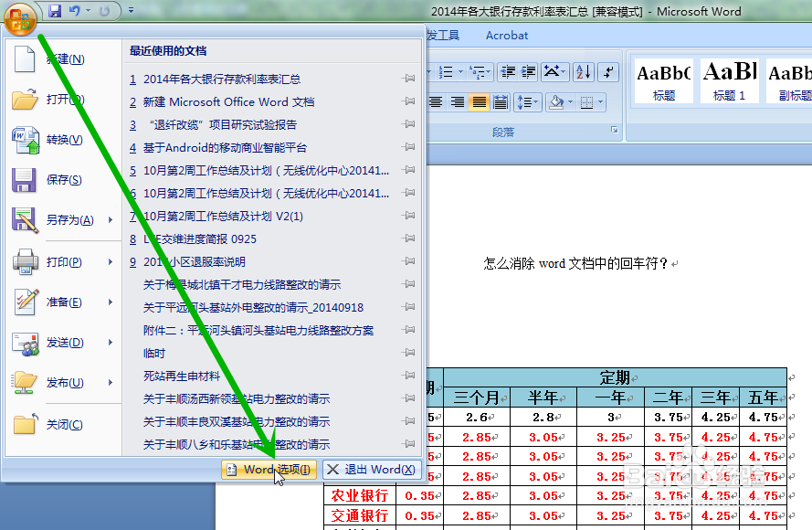
Task: Click the Asian Layout icon
Action: [553, 73]
